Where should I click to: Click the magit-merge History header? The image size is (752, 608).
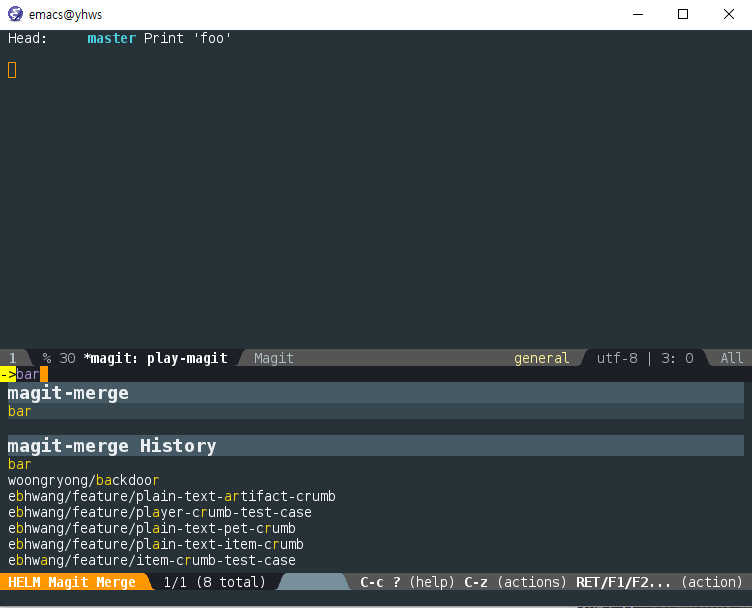tap(376, 446)
